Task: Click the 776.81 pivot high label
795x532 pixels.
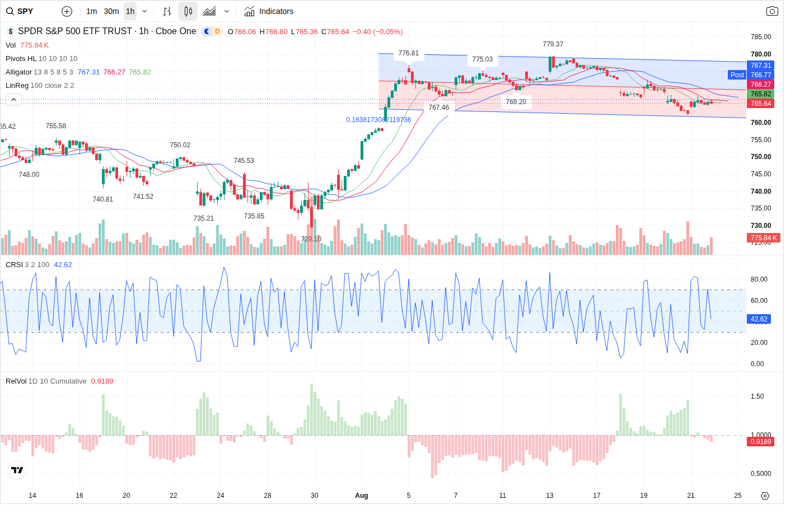Action: [x=409, y=53]
